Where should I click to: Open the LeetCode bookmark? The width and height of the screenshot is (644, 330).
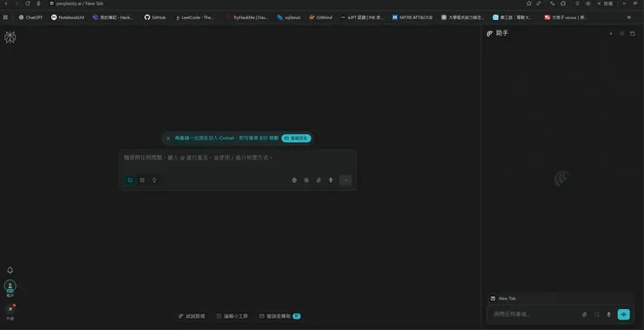tap(195, 17)
